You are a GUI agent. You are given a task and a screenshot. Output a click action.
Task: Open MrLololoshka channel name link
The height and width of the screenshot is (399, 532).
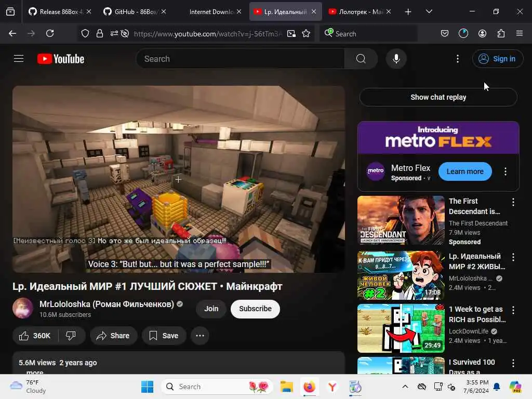(107, 304)
